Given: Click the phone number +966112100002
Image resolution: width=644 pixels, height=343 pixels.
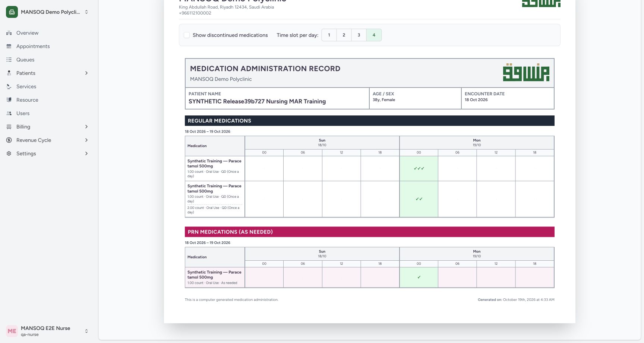Looking at the screenshot, I should (195, 13).
